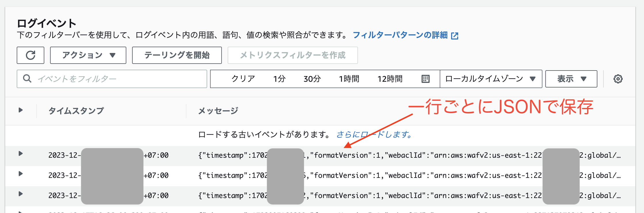Click クリア to clear the time range
644x213 pixels.
click(x=243, y=79)
